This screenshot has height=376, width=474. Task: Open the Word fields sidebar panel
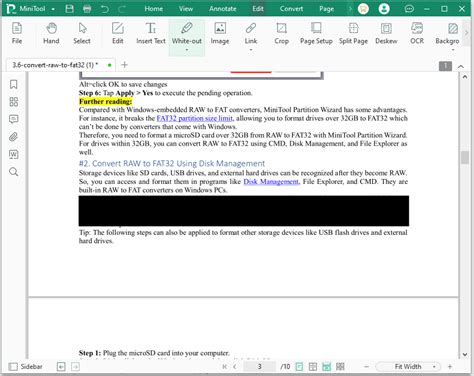[x=14, y=154]
